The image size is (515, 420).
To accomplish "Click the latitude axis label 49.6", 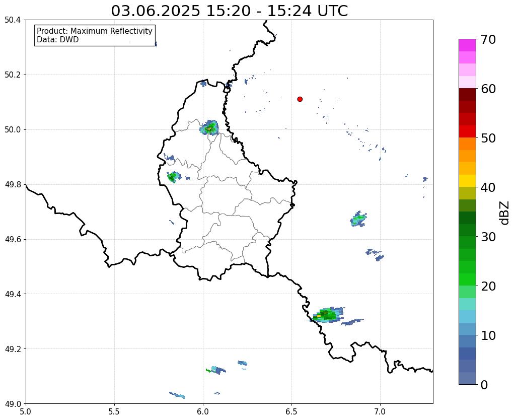I will pyautogui.click(x=13, y=240).
